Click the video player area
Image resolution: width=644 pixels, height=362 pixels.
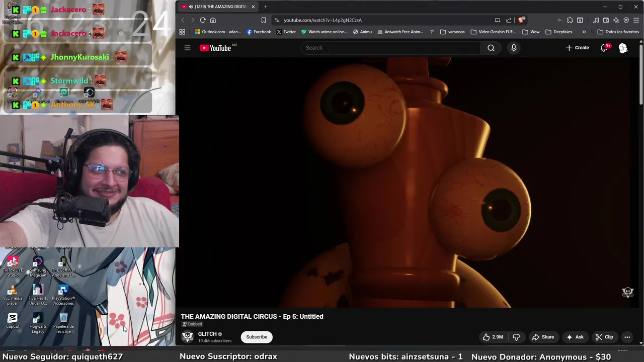click(x=407, y=183)
